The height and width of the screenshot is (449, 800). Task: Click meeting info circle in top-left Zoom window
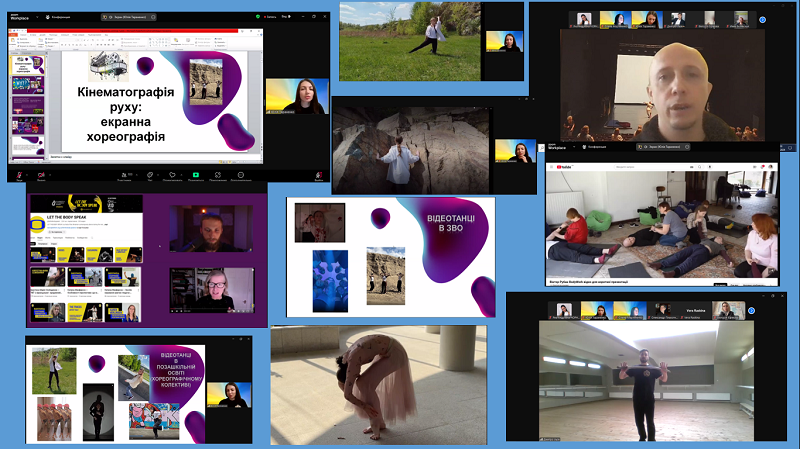tap(153, 17)
